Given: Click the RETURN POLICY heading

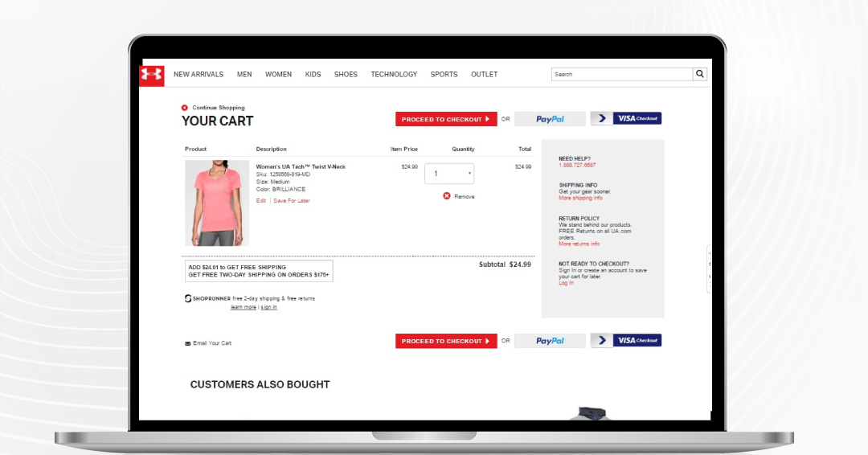Looking at the screenshot, I should coord(579,219).
